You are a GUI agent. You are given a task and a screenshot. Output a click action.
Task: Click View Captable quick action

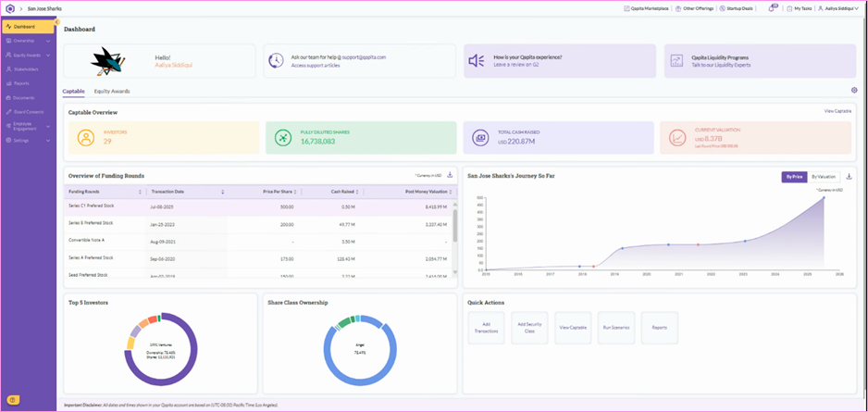[x=573, y=328]
